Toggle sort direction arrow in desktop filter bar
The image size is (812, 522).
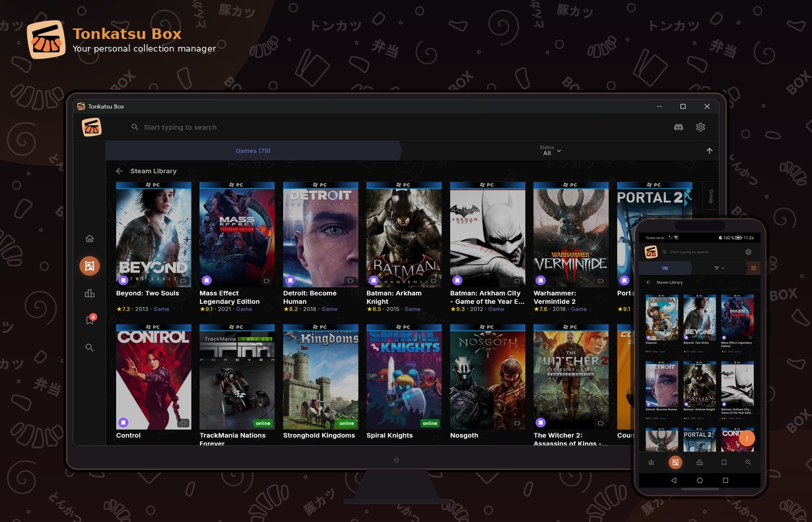709,151
